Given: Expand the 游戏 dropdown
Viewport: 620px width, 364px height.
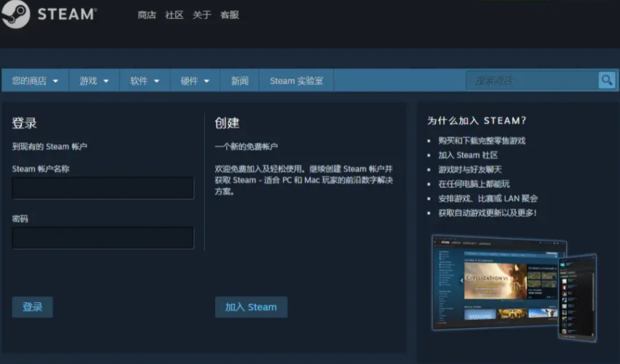Looking at the screenshot, I should (94, 81).
